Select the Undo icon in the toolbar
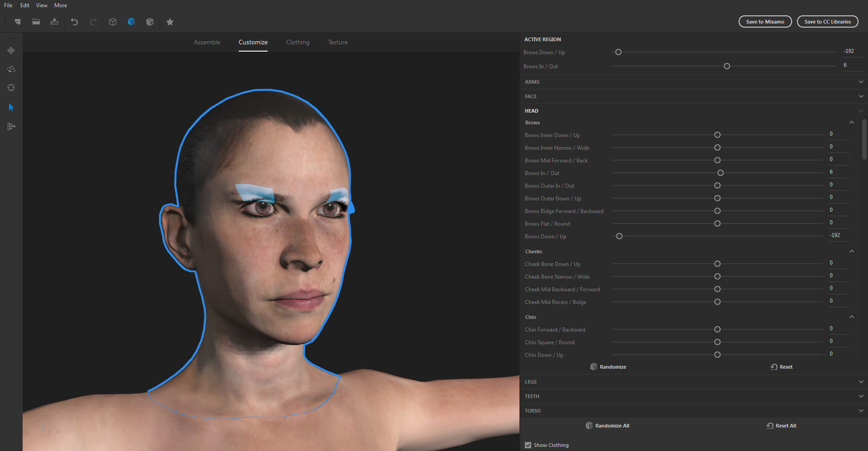Viewport: 868px width, 451px height. 75,22
